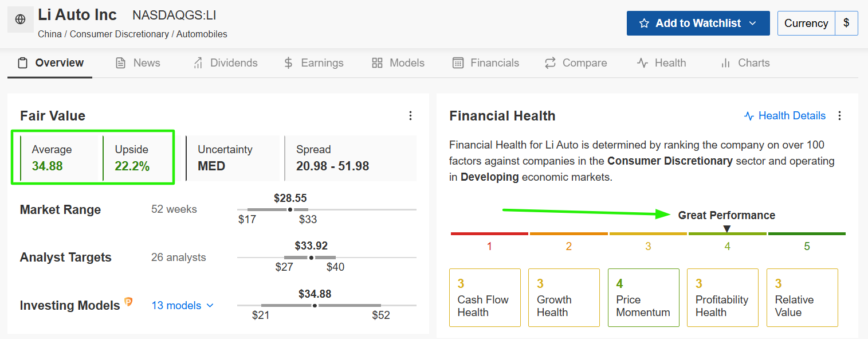
Task: Click the Market Range $28.55 slider marker
Action: tap(290, 210)
